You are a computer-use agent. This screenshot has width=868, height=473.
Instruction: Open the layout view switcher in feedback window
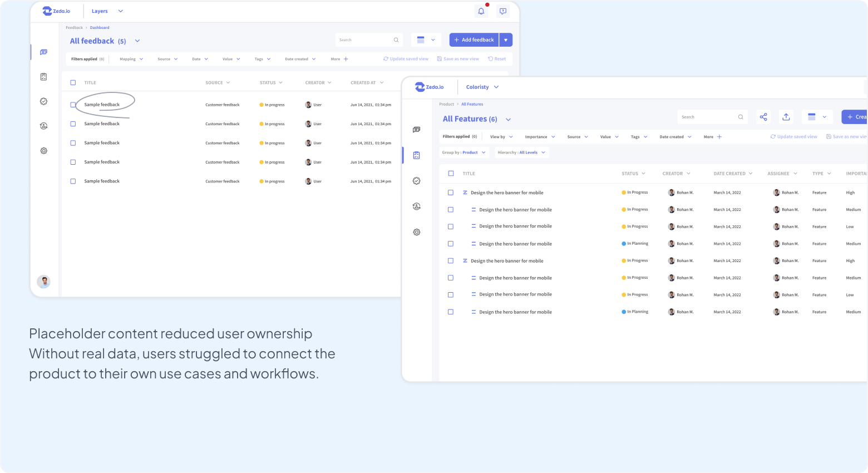(x=426, y=40)
